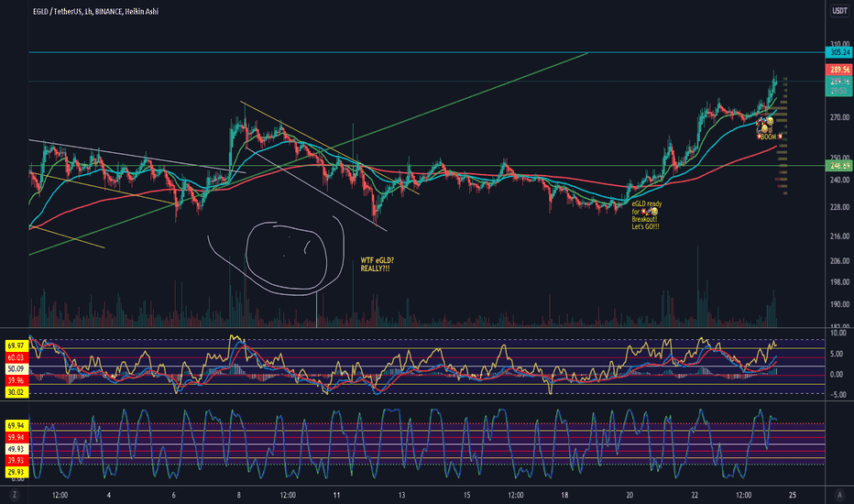Click date label 11 on time axis
Viewport: 854px width, 504px height.
coord(336,495)
